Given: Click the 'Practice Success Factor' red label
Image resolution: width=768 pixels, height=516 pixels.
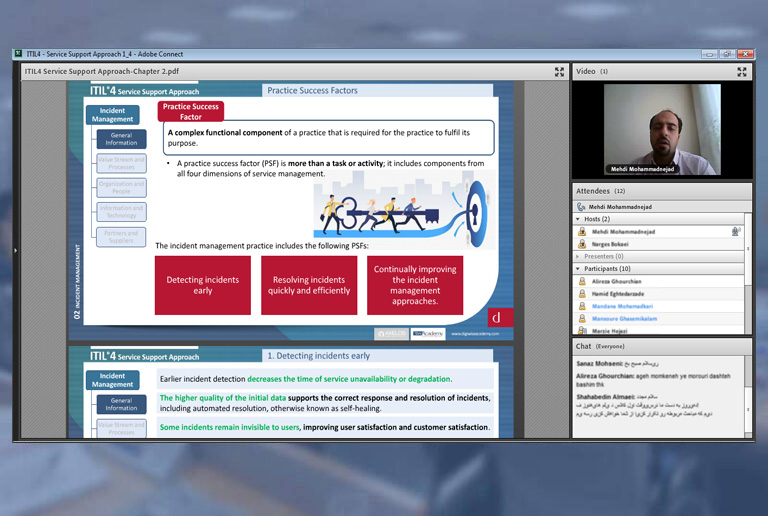Looking at the screenshot, I should coord(191,111).
